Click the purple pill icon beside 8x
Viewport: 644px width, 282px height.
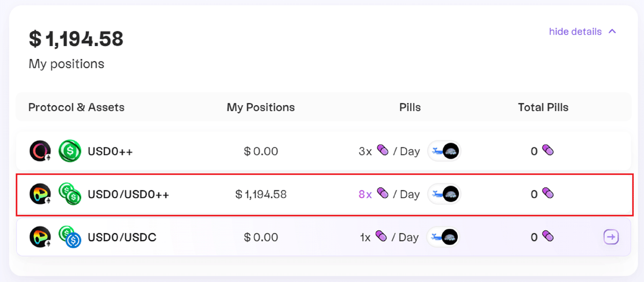(383, 194)
